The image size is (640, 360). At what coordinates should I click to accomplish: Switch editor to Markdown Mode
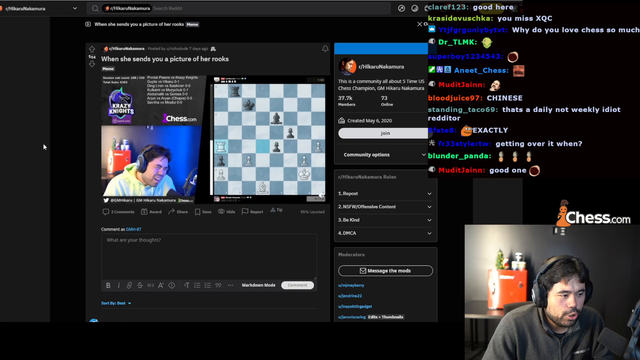pyautogui.click(x=258, y=285)
